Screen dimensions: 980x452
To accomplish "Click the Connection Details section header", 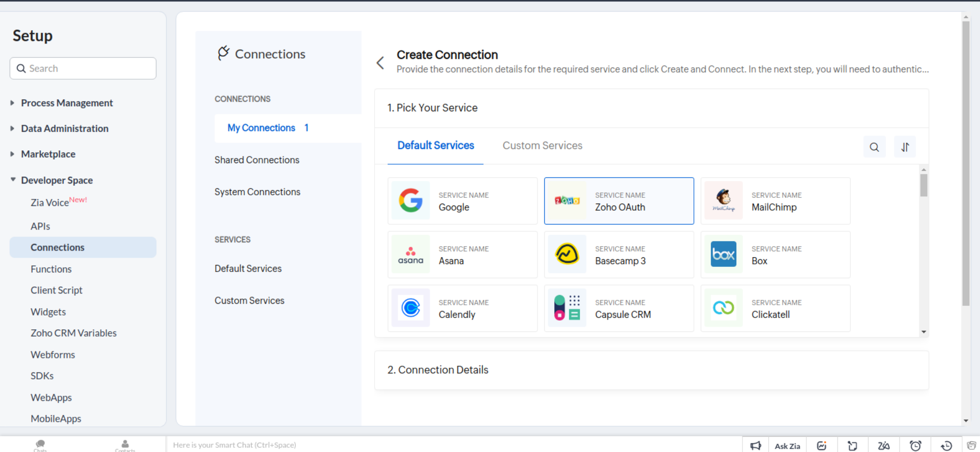I will pyautogui.click(x=651, y=370).
